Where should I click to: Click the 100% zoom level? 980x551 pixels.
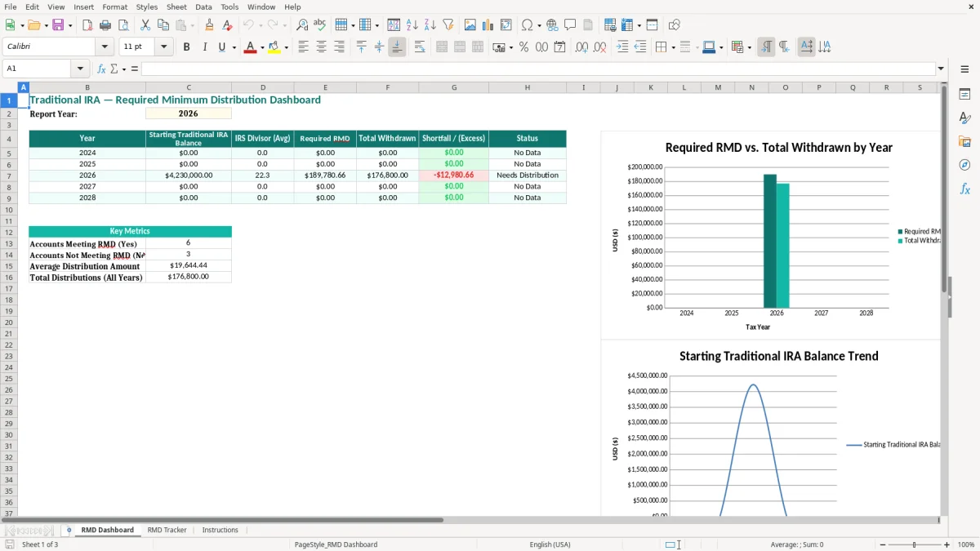[966, 544]
